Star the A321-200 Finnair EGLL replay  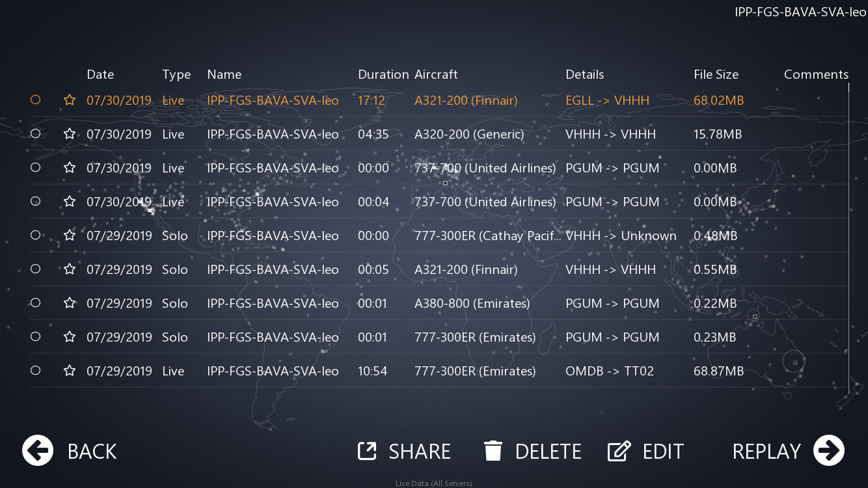[x=70, y=100]
